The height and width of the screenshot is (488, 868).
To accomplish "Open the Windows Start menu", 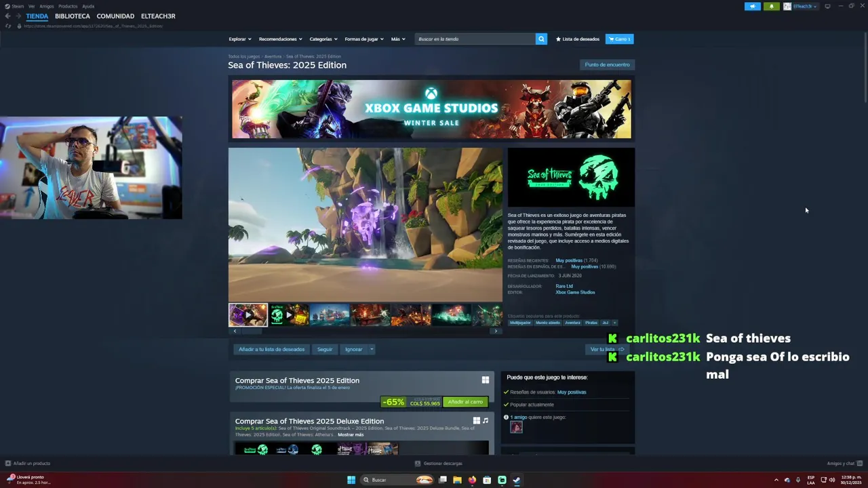I will 351,480.
